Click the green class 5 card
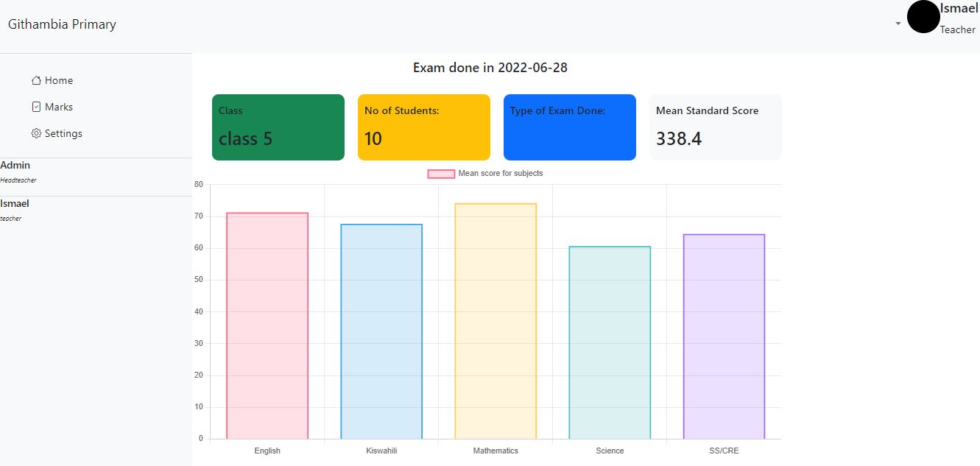The height and width of the screenshot is (466, 980). point(278,127)
